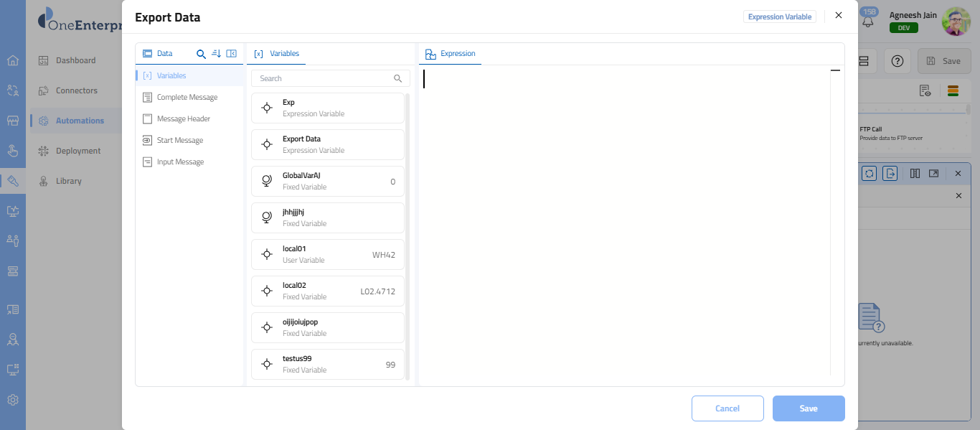Select Complete Message in Data list

coord(187,98)
